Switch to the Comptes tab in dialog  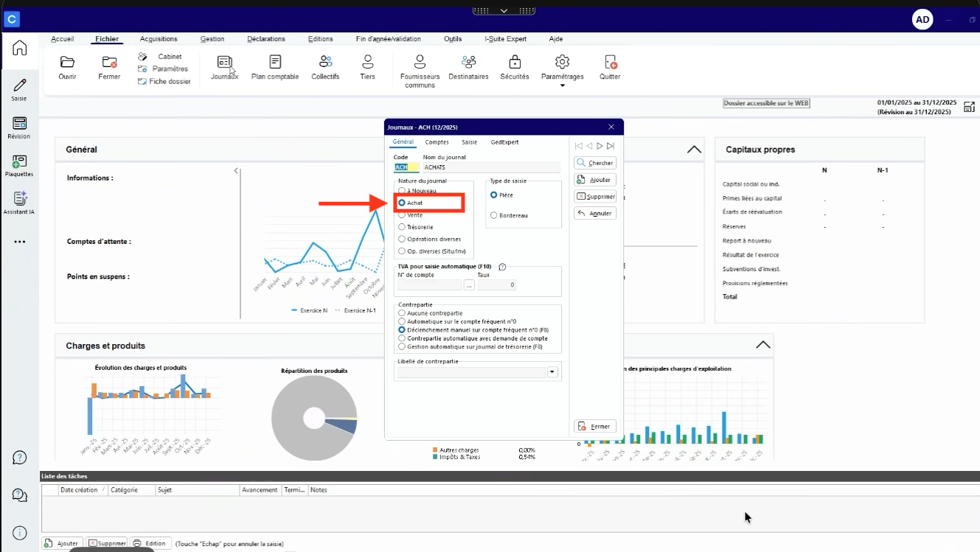click(x=437, y=142)
